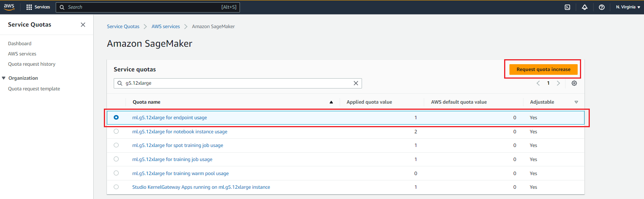This screenshot has height=199, width=644.
Task: Click Amazon SageMaker breadcrumb text
Action: [213, 27]
